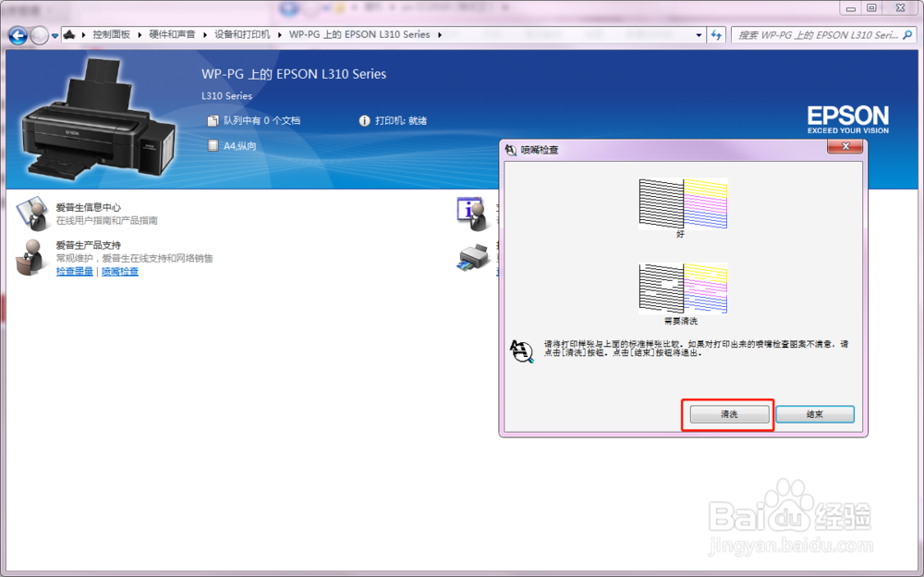Click the refresh button beside the address bar
The height and width of the screenshot is (577, 924).
tap(716, 35)
